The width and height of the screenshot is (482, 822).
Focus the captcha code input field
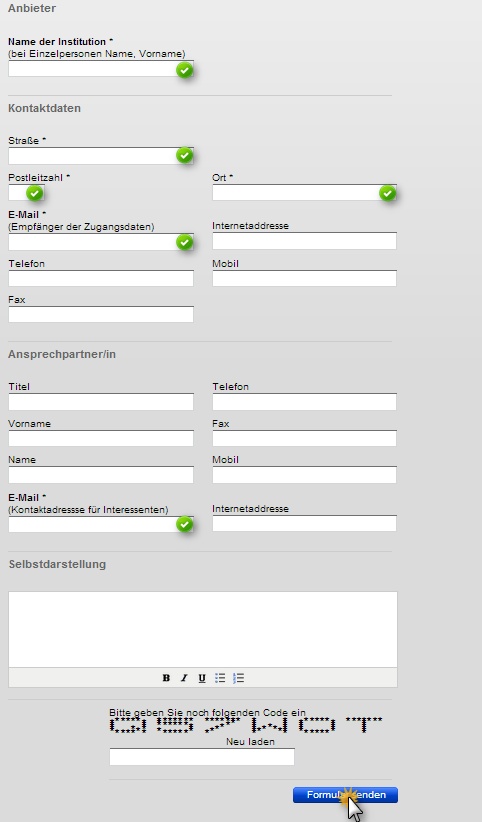point(202,756)
